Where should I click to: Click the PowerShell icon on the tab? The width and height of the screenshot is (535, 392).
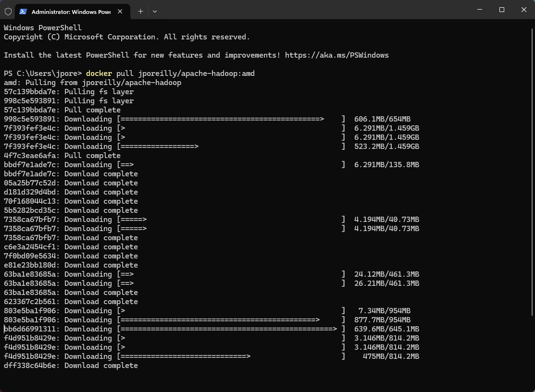[23, 12]
